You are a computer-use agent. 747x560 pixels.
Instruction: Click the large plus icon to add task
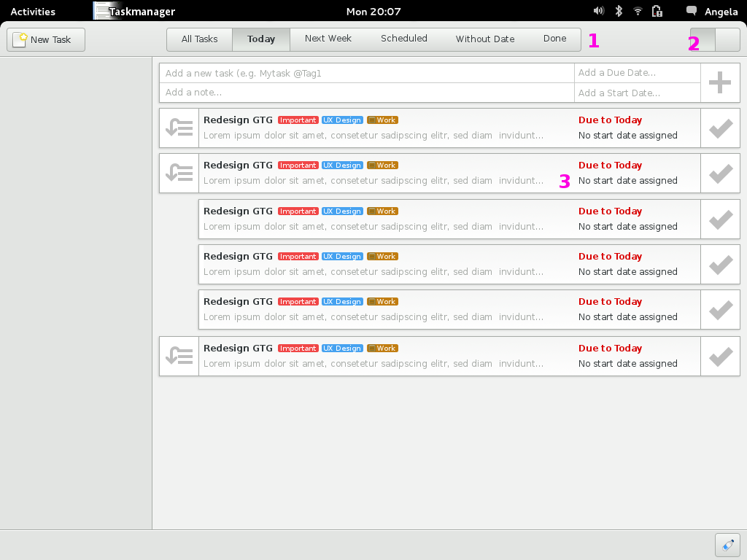pos(720,82)
